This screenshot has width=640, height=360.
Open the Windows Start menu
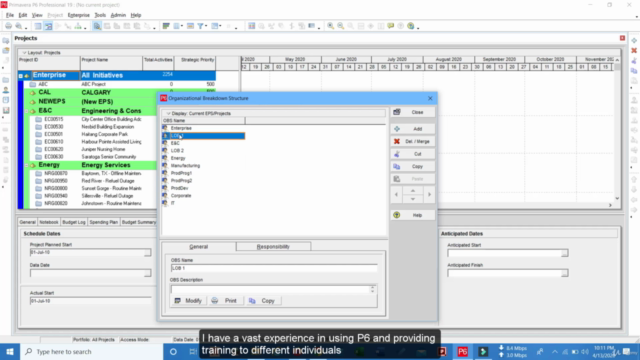click(x=10, y=351)
